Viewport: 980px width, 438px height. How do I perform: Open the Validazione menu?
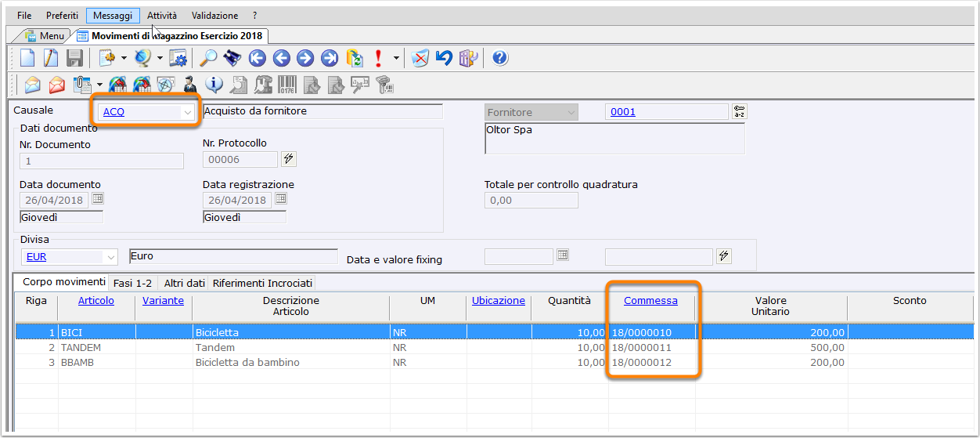[214, 16]
